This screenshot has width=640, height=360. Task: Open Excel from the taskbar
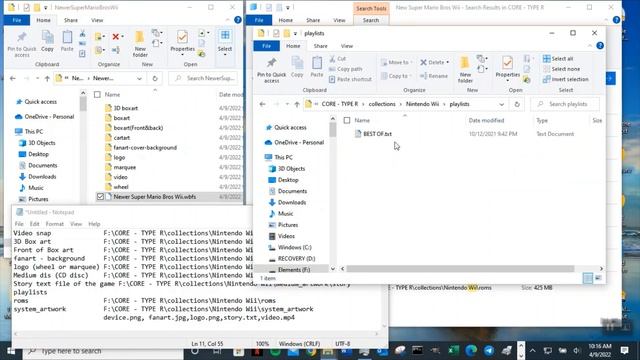coord(453,350)
